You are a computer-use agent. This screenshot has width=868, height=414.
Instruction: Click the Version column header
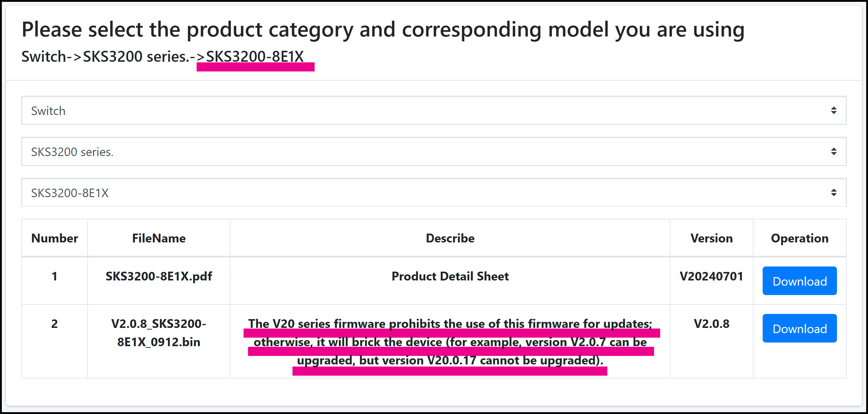click(x=711, y=238)
